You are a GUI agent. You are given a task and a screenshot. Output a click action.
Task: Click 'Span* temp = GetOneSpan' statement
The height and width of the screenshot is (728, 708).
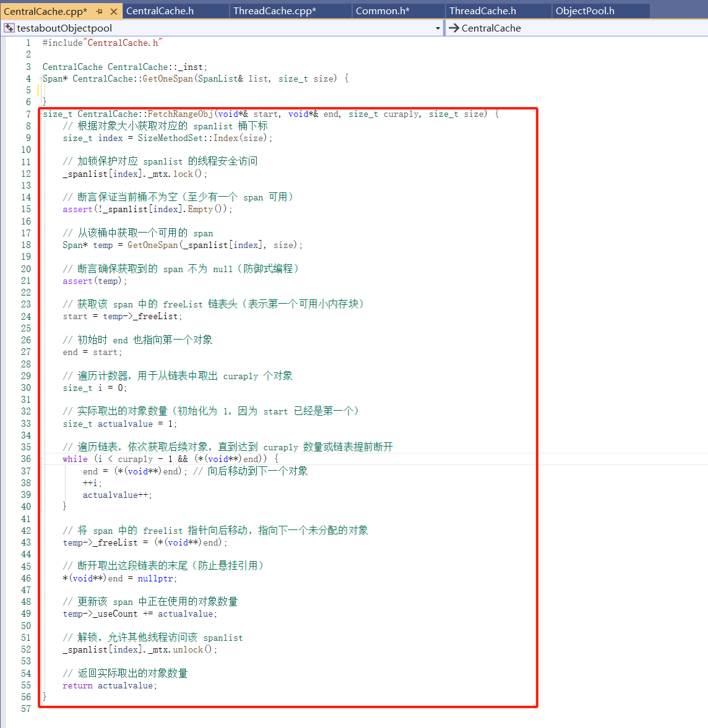120,245
